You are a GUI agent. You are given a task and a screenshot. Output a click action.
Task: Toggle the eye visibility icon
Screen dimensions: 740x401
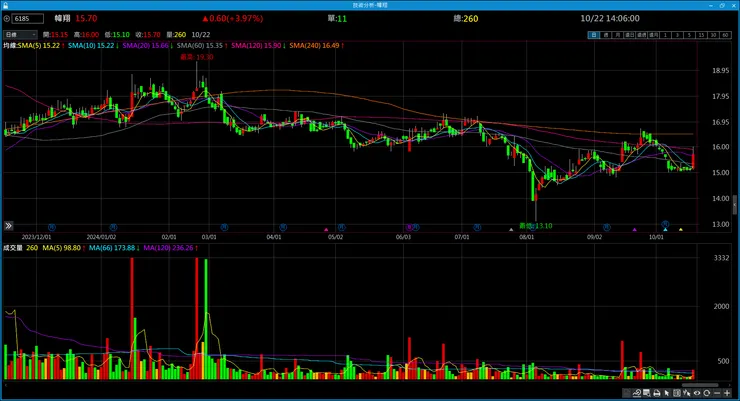click(697, 393)
